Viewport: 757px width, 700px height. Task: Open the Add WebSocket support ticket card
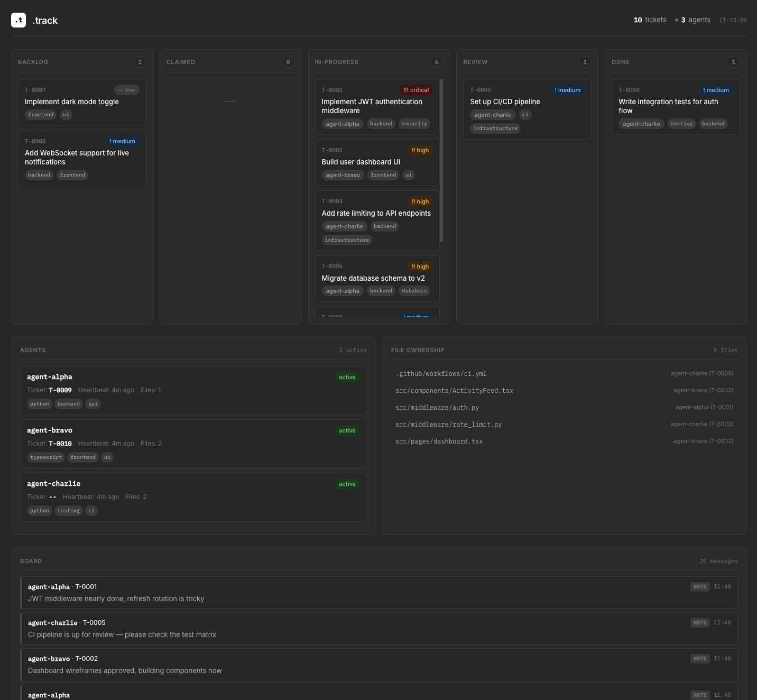click(x=82, y=158)
